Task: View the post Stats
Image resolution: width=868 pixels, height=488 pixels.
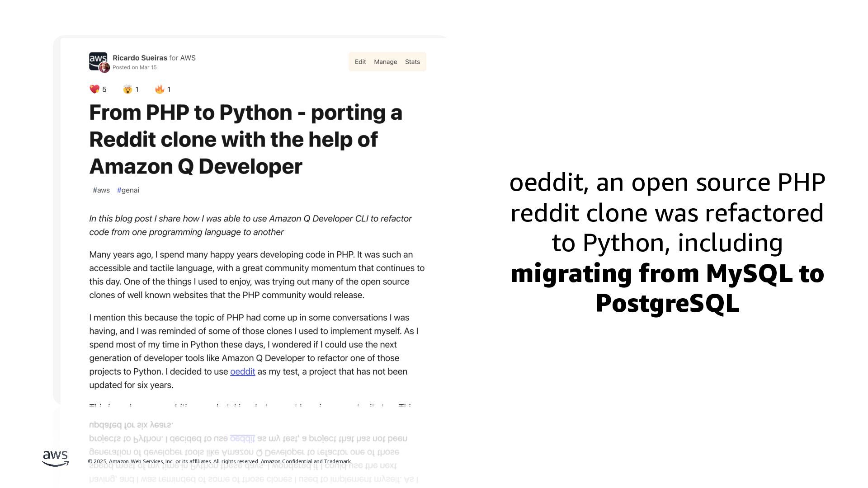Action: click(412, 62)
